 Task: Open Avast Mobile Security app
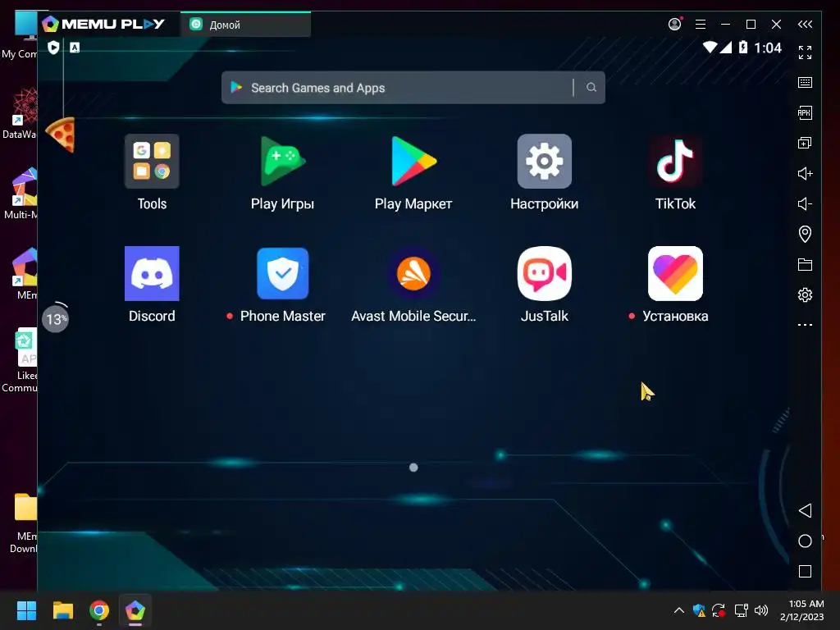[413, 274]
